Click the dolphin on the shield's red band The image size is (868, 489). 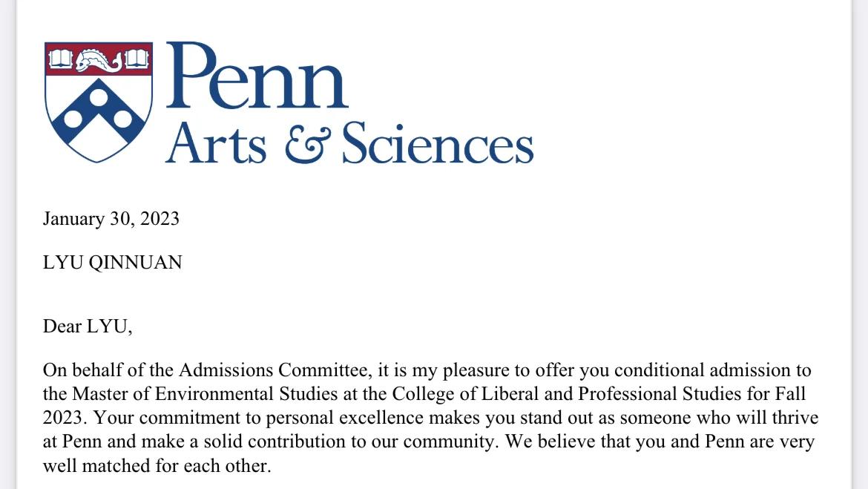coord(99,60)
